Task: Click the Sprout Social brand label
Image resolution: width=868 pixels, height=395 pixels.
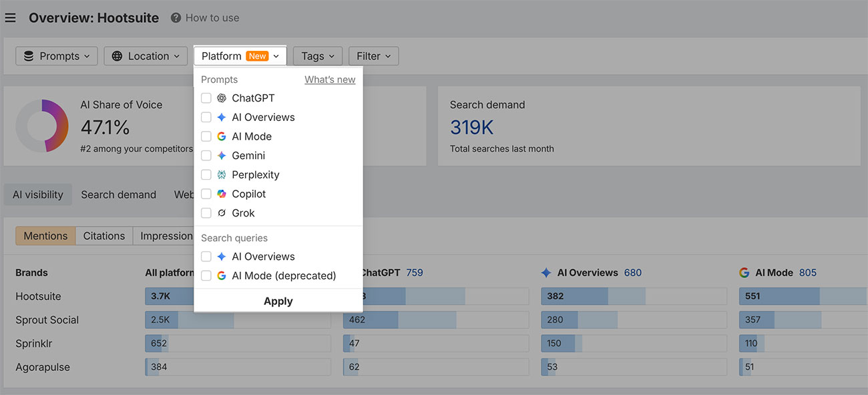Action: (x=47, y=320)
